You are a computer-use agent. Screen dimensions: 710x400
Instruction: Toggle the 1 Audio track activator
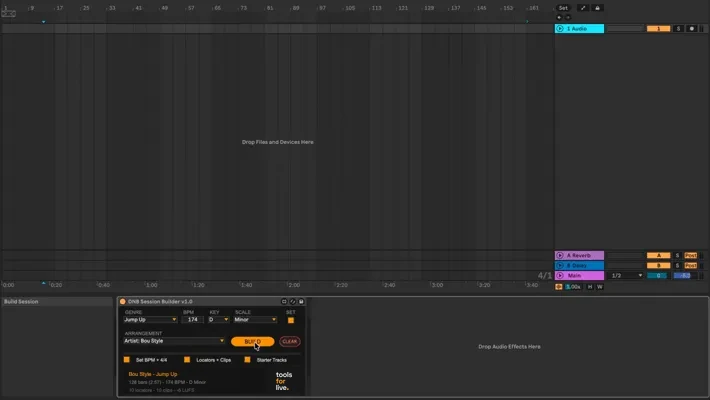pos(658,29)
